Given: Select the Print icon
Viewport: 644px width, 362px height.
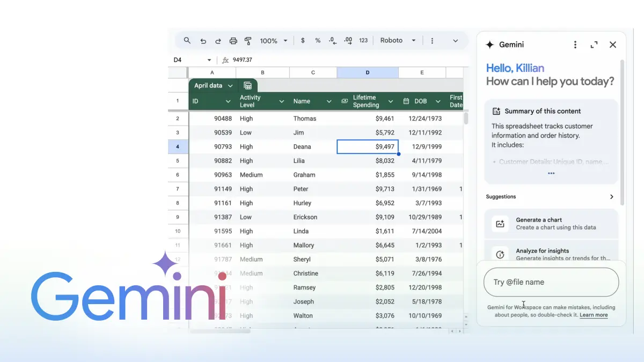Looking at the screenshot, I should tap(233, 40).
